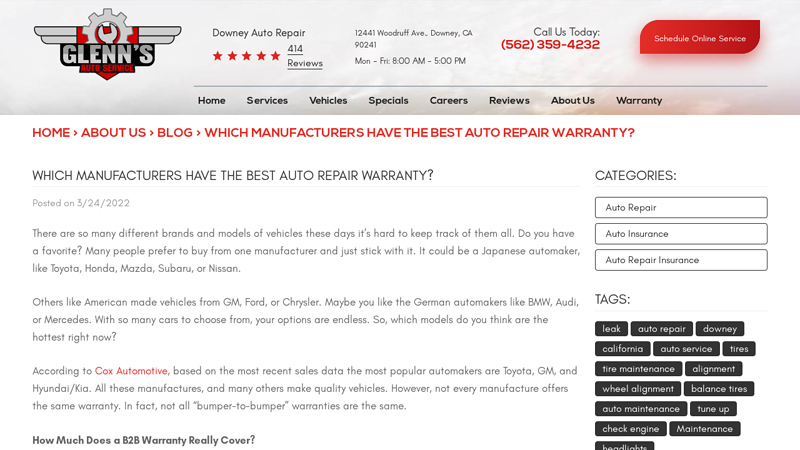Image resolution: width=800 pixels, height=450 pixels.
Task: Click the 'Downey Auto Repair' heading text
Action: pyautogui.click(x=259, y=33)
